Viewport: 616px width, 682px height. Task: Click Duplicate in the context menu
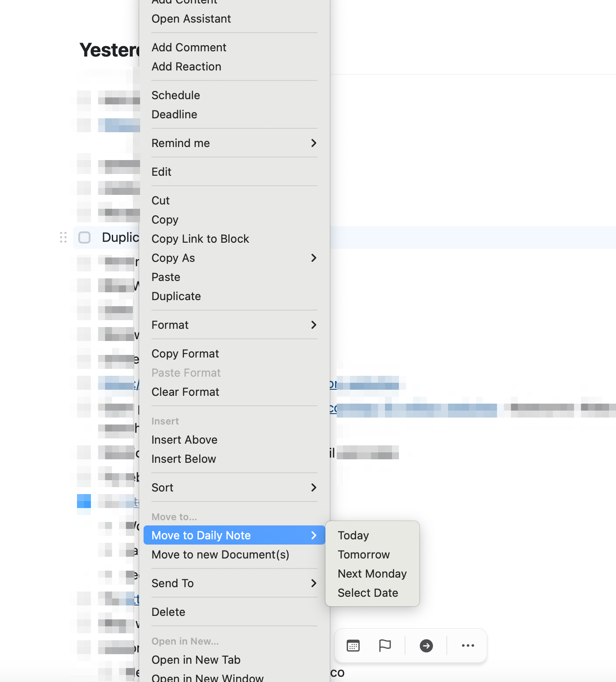(x=176, y=296)
